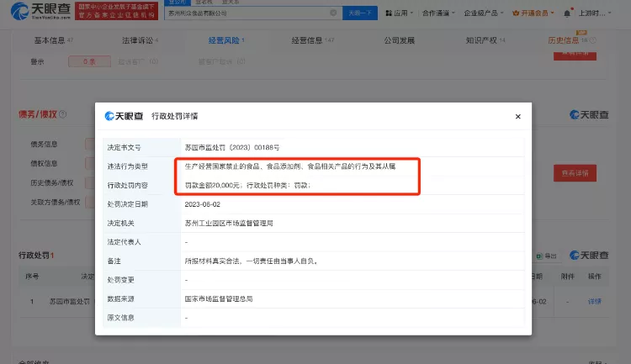Click the 行政处罚详情 dialog title
Image resolution: width=631 pixels, height=364 pixels.
(x=175, y=116)
